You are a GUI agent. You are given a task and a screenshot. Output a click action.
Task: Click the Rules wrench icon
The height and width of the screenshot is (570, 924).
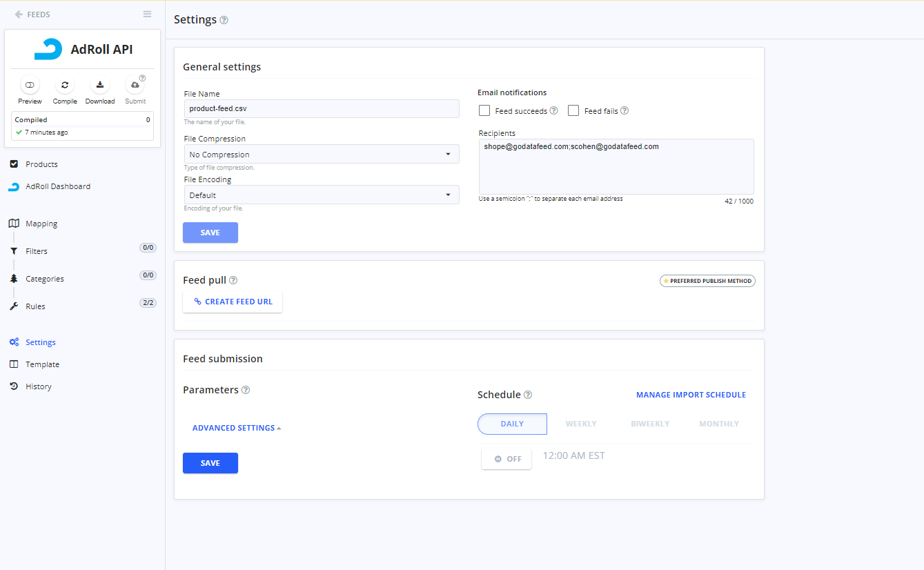pos(14,306)
